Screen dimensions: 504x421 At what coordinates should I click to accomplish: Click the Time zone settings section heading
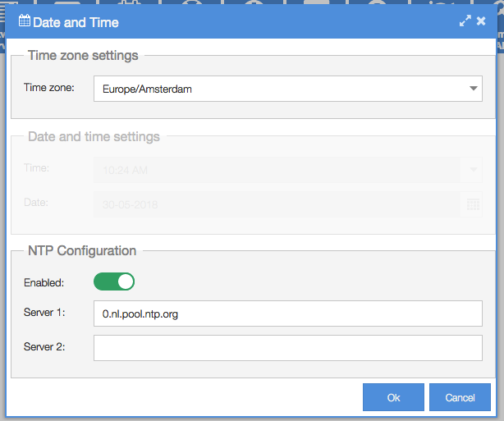pyautogui.click(x=83, y=55)
